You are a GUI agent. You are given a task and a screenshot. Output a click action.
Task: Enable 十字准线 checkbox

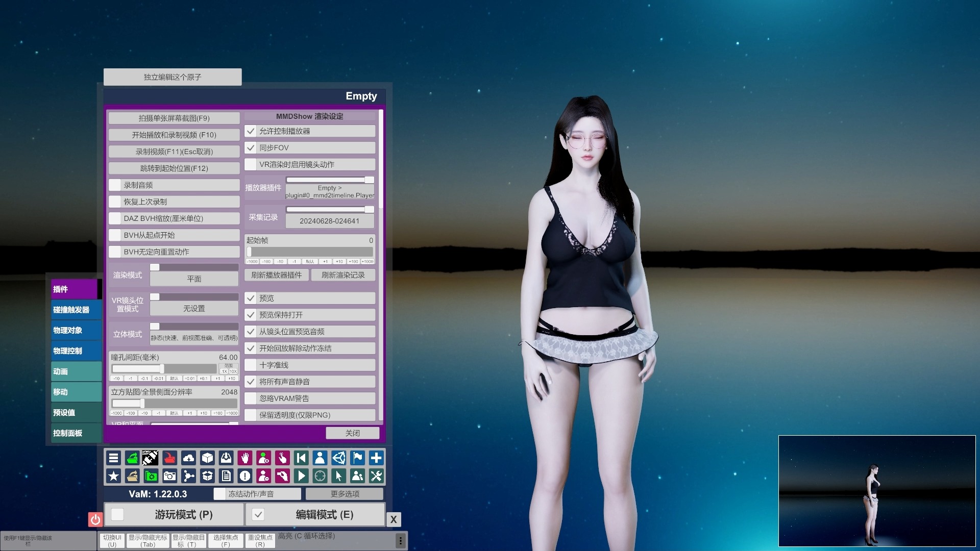click(251, 365)
